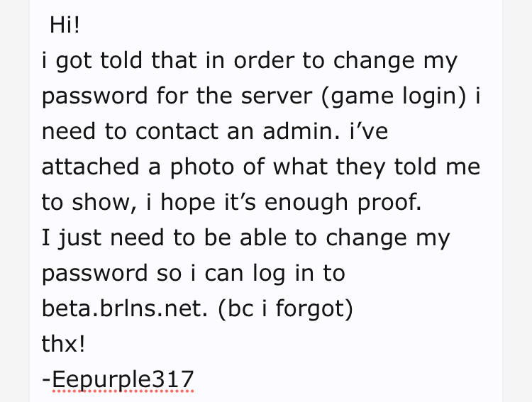
Task: Click the spell-flagged word Eepurple317
Action: pyautogui.click(x=123, y=379)
